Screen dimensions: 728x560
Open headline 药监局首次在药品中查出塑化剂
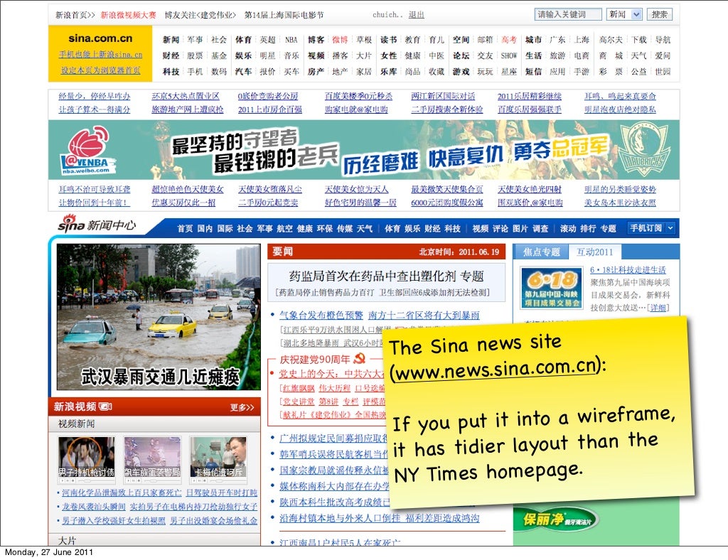(x=374, y=276)
